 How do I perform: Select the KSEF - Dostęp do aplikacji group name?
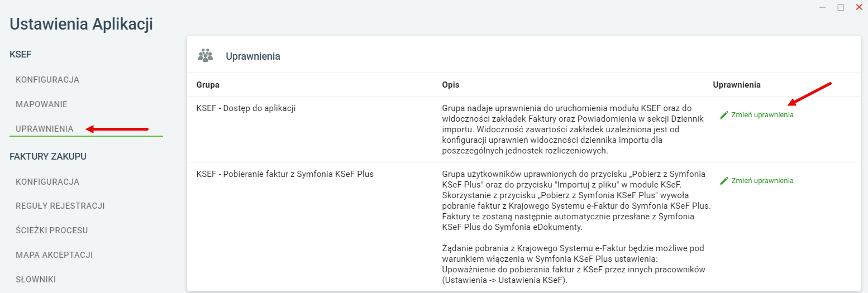[246, 108]
